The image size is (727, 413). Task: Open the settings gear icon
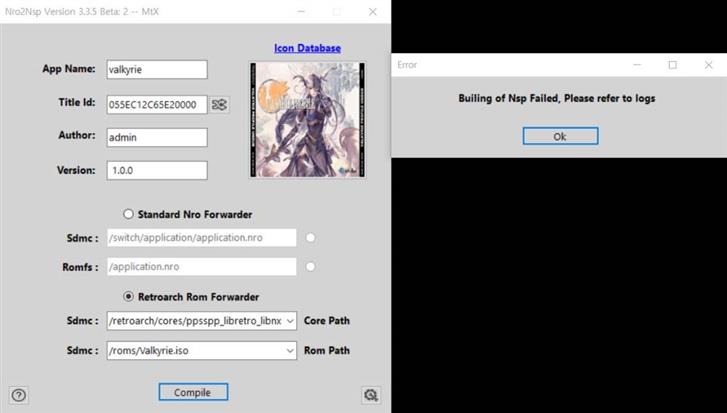point(371,395)
